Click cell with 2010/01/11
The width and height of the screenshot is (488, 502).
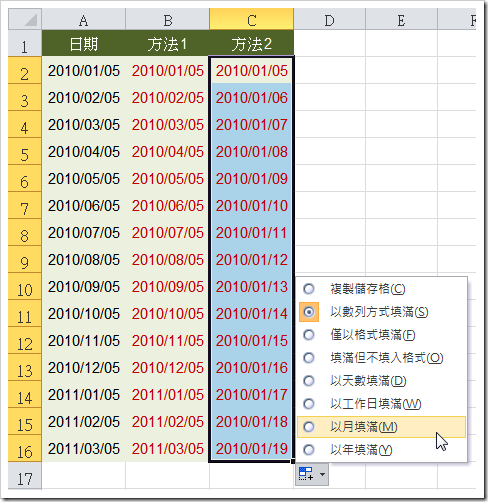tap(252, 232)
